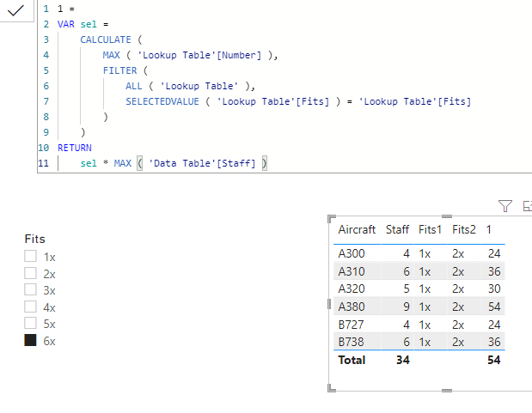The height and width of the screenshot is (413, 532).
Task: Select the value 54 in A380 row
Action: pos(494,307)
